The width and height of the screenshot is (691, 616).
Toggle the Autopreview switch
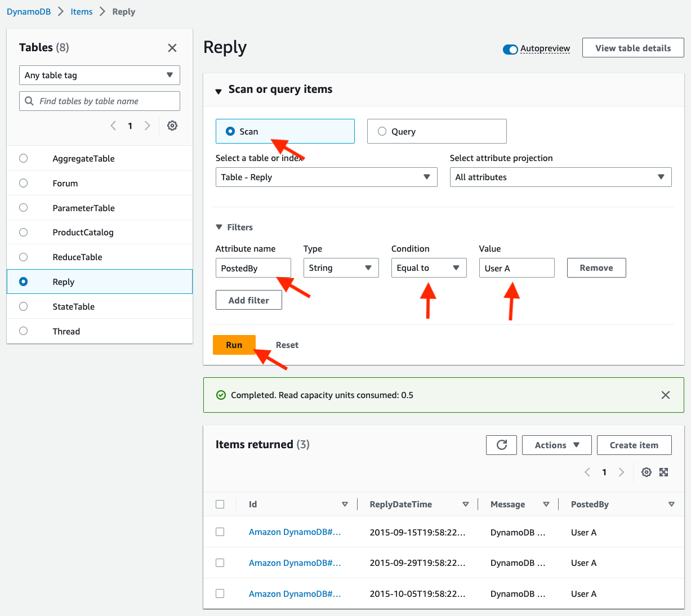(x=510, y=49)
